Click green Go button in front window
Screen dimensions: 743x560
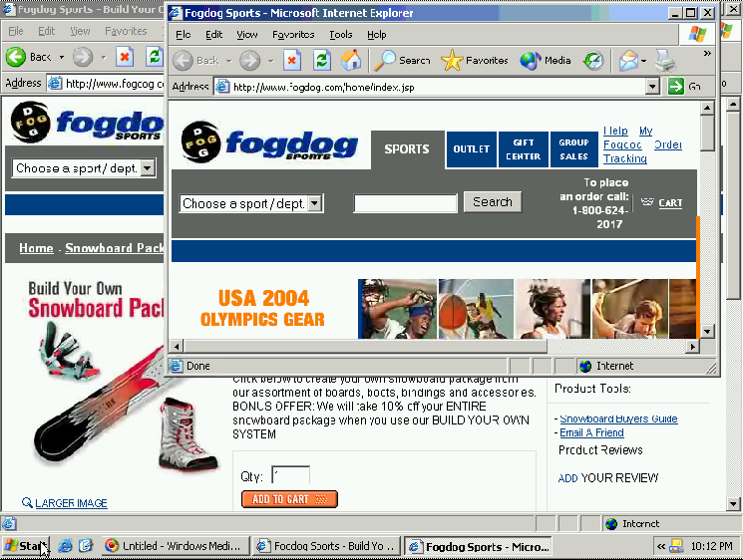tap(685, 86)
